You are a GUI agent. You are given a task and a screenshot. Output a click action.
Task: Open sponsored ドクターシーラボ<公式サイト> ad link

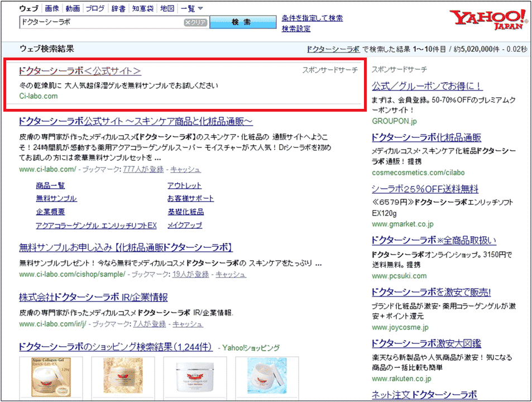[80, 71]
